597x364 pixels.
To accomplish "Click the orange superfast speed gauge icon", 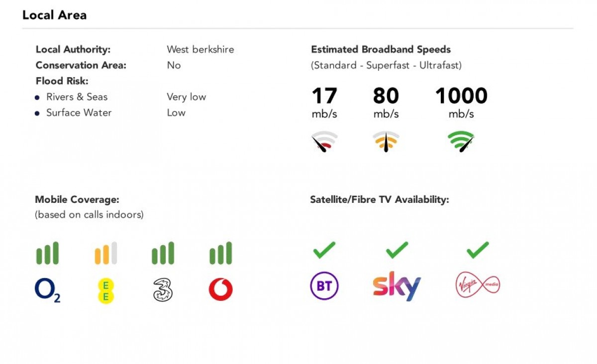I will [x=386, y=141].
